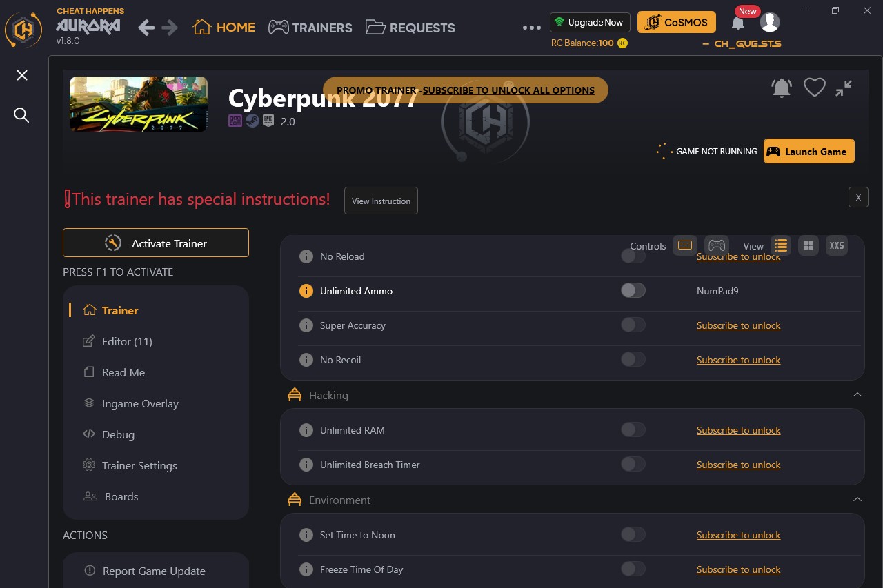
Task: Enable Unlimited RAM toggle
Action: point(633,430)
